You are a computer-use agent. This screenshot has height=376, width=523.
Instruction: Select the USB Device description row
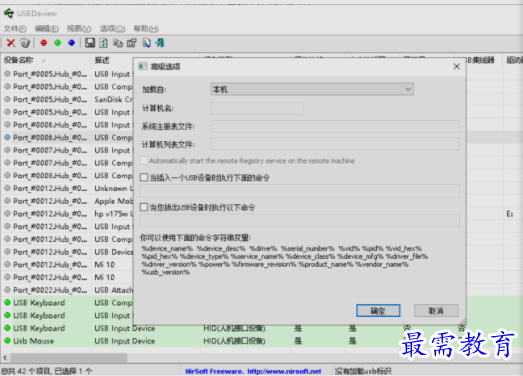coord(113,252)
